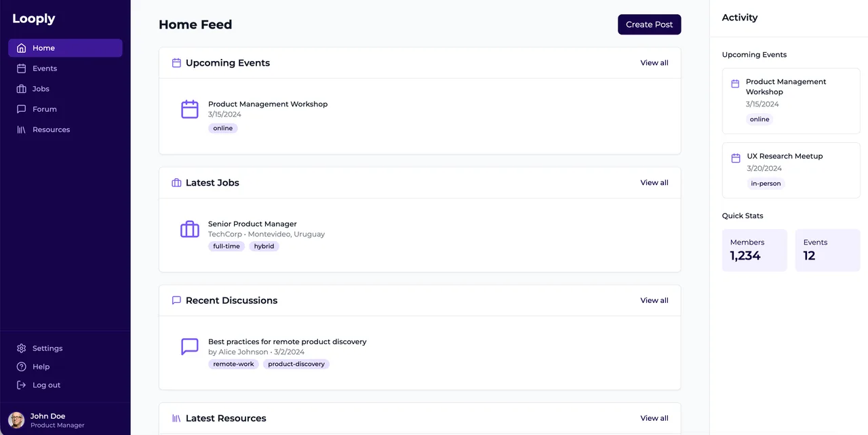Click the Create Post button
Viewport: 868px width, 435px height.
pos(649,24)
